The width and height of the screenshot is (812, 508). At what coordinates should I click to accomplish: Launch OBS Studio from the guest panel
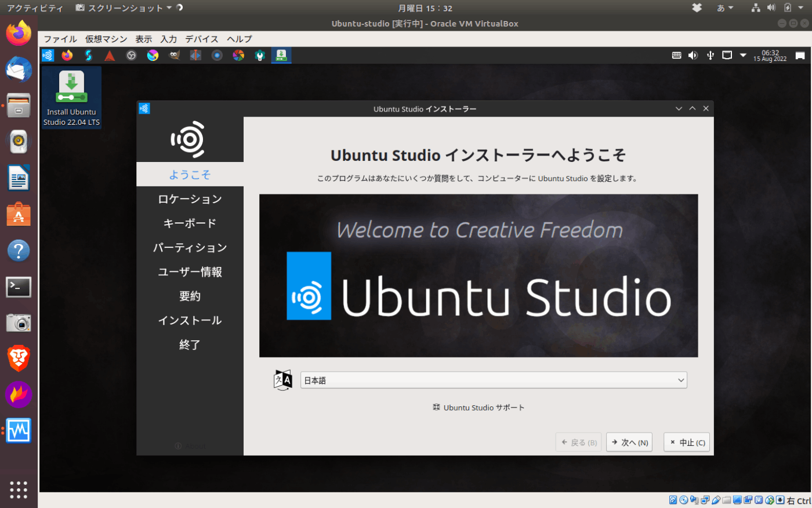pos(132,55)
